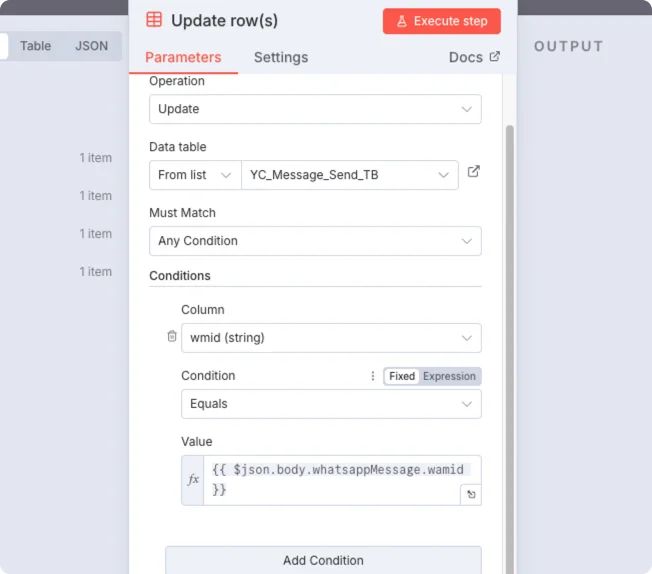Open the Column dropdown showing wmid (string)
The image size is (652, 574).
[x=331, y=338]
